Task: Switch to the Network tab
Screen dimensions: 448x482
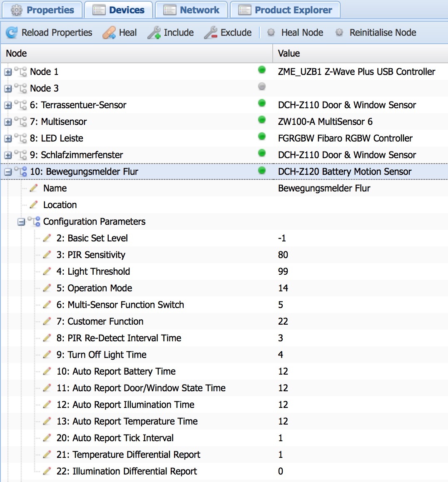Action: [x=192, y=10]
